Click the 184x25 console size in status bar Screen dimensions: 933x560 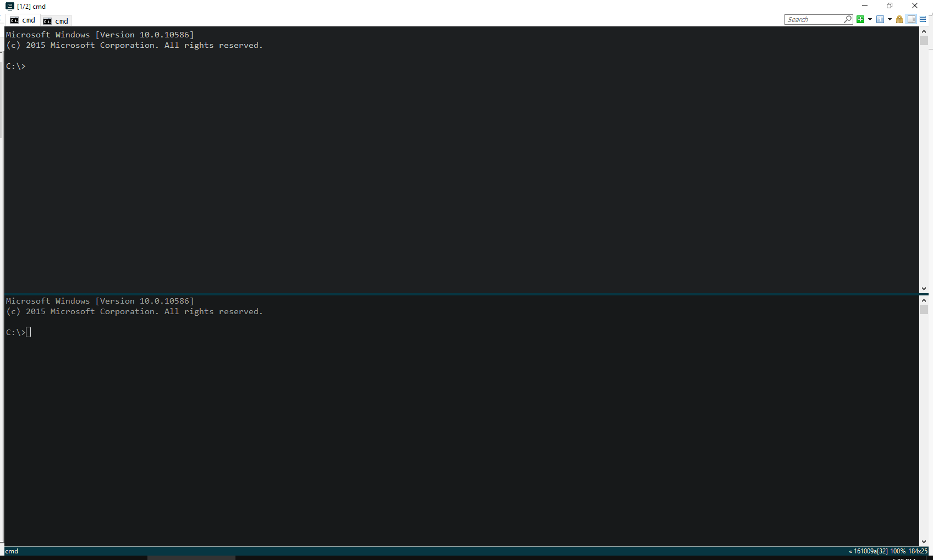[918, 551]
